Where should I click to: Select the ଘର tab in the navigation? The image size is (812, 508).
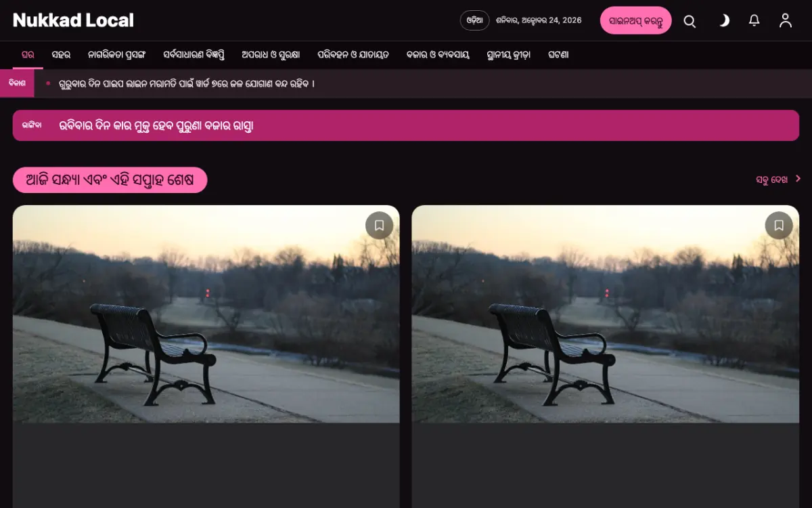click(28, 55)
